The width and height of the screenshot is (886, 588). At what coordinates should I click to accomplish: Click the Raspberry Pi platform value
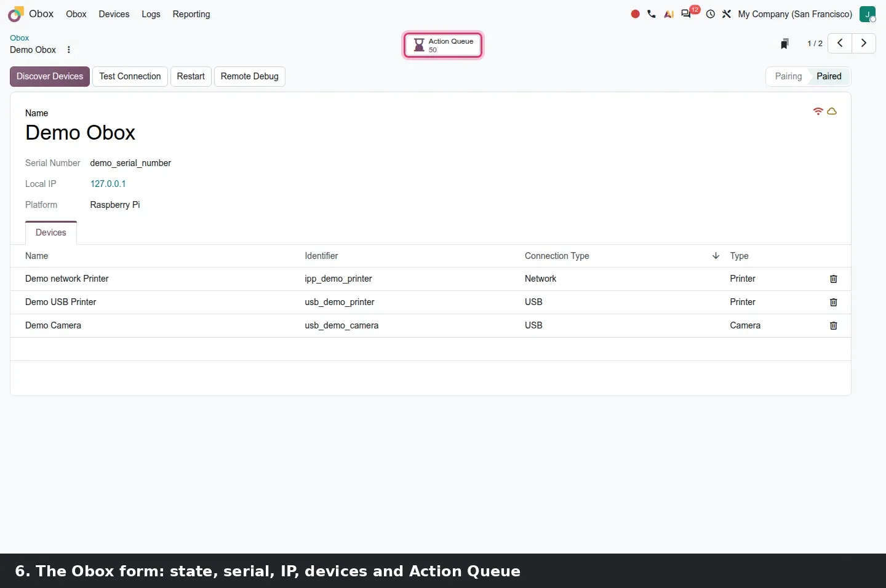pos(115,205)
